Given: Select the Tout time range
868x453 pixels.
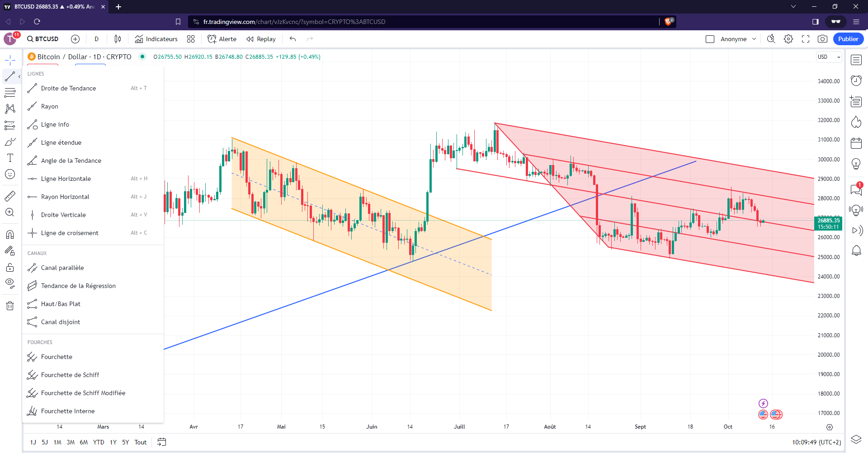Looking at the screenshot, I should point(140,442).
